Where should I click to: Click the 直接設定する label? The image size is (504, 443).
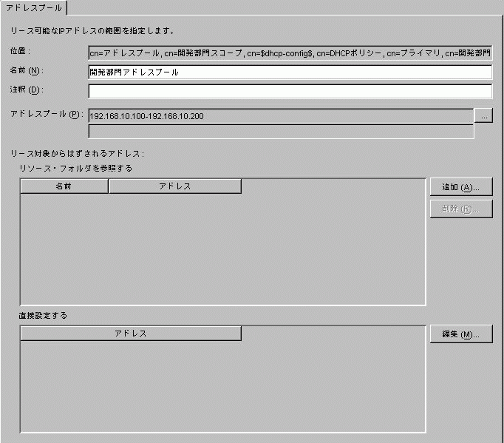pyautogui.click(x=43, y=315)
